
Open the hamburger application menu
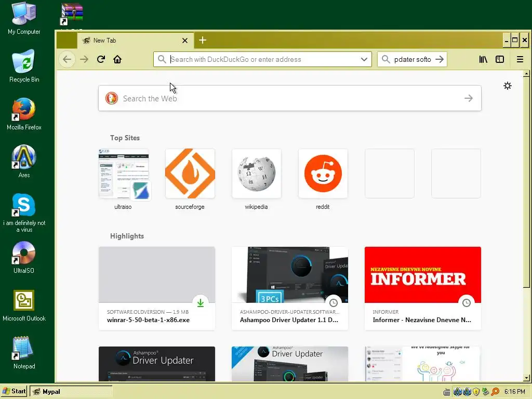[520, 59]
